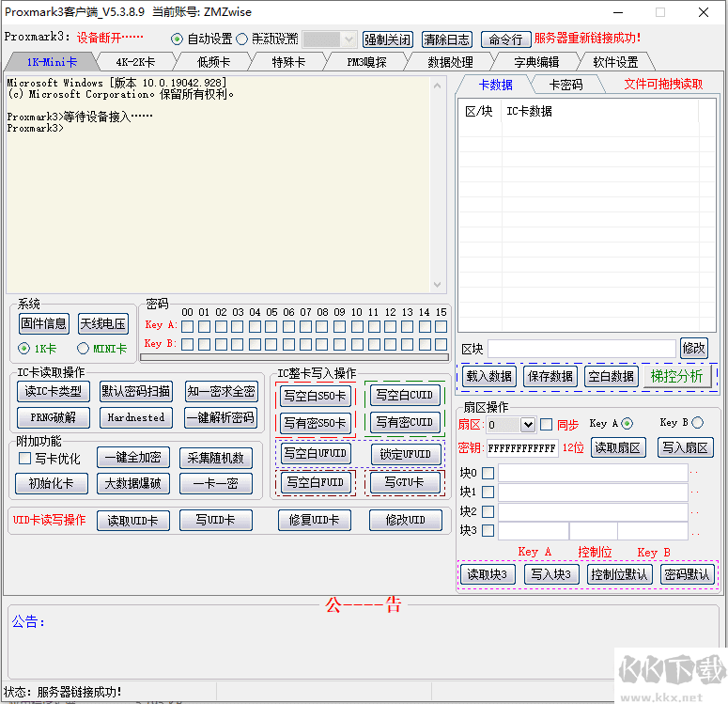Enable the 写卡优化 checkbox
This screenshot has height=704, width=728.
[25, 459]
